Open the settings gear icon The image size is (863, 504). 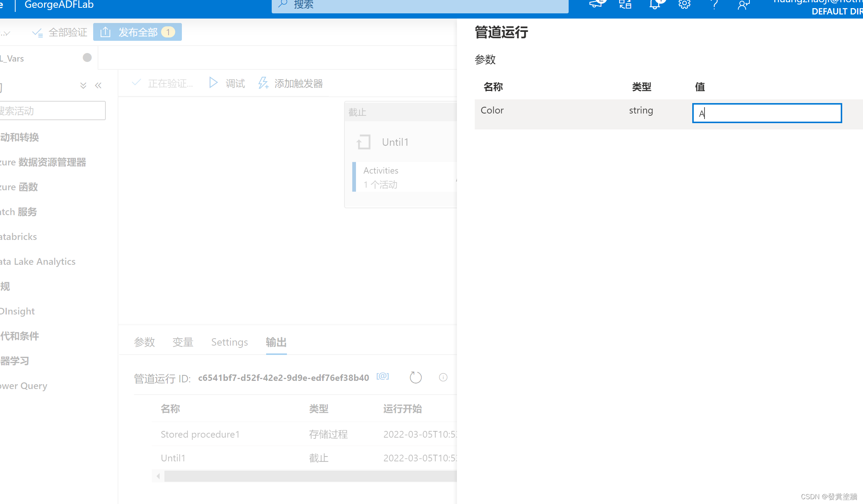coord(684,4)
